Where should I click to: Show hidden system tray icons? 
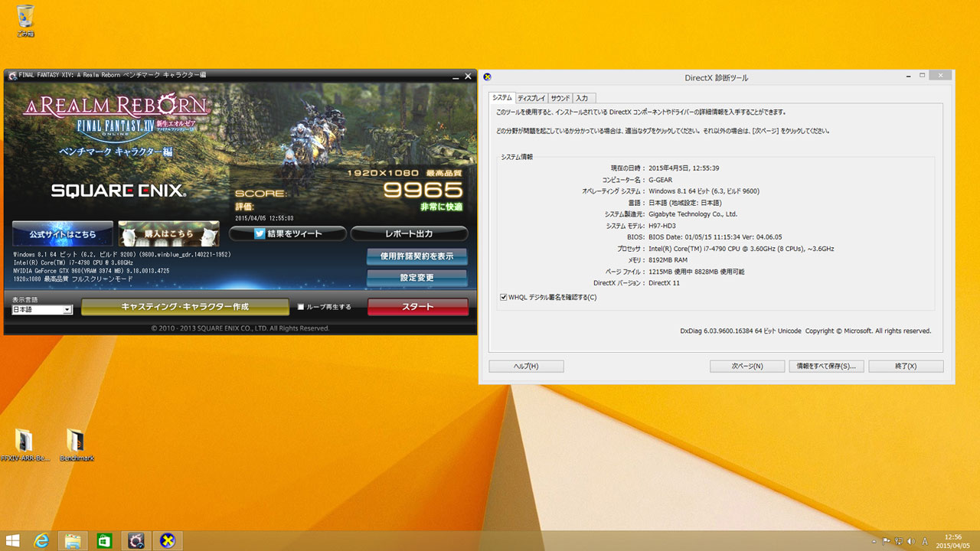874,541
